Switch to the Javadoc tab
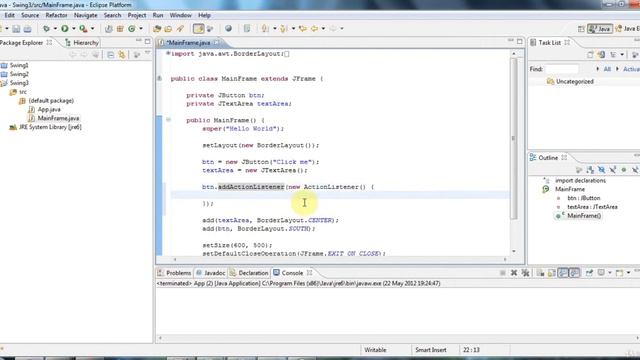This screenshot has width=640, height=360. click(x=210, y=273)
